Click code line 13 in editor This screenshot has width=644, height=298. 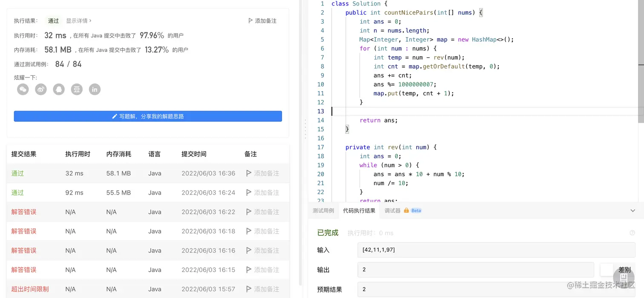click(485, 111)
